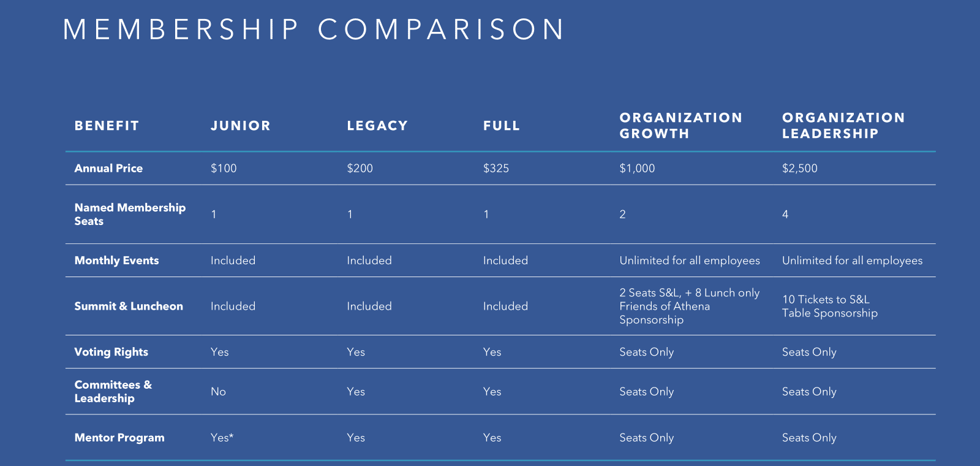Screen dimensions: 980x466
Task: Click the Friends of Athena Sponsorship text
Action: (x=664, y=313)
